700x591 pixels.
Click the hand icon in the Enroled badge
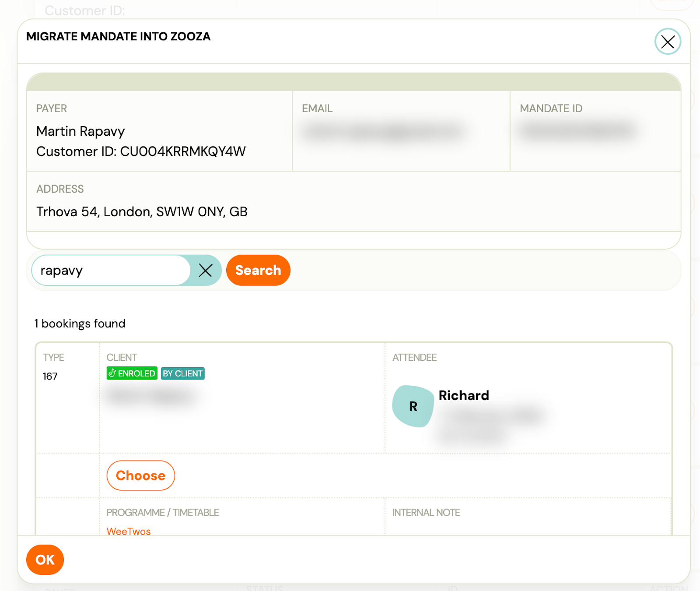click(x=112, y=373)
